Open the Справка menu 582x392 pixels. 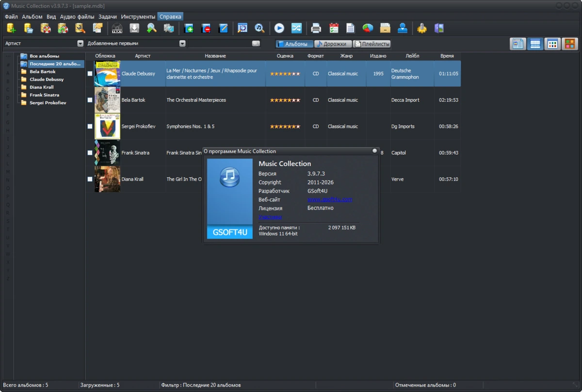point(170,16)
